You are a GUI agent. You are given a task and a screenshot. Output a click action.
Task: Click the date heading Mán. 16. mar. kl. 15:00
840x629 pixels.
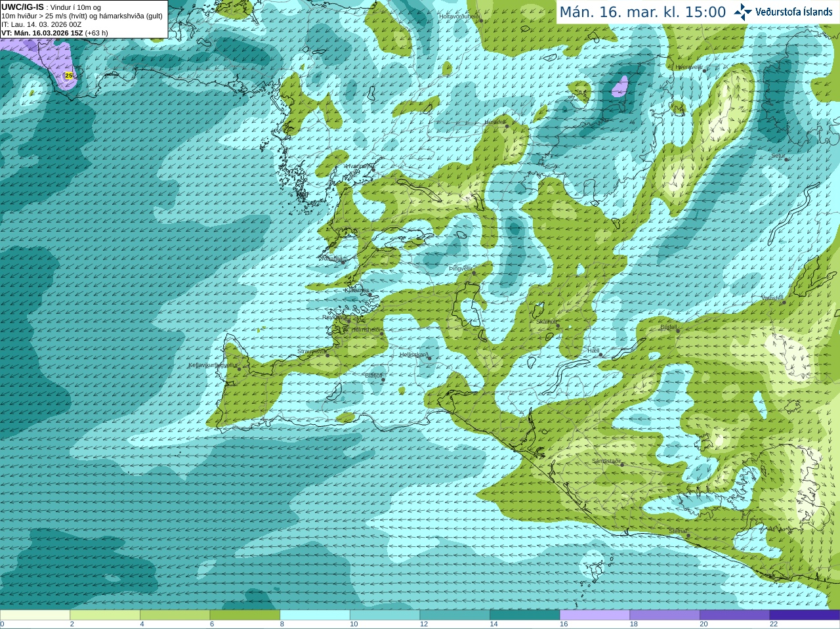click(x=642, y=12)
